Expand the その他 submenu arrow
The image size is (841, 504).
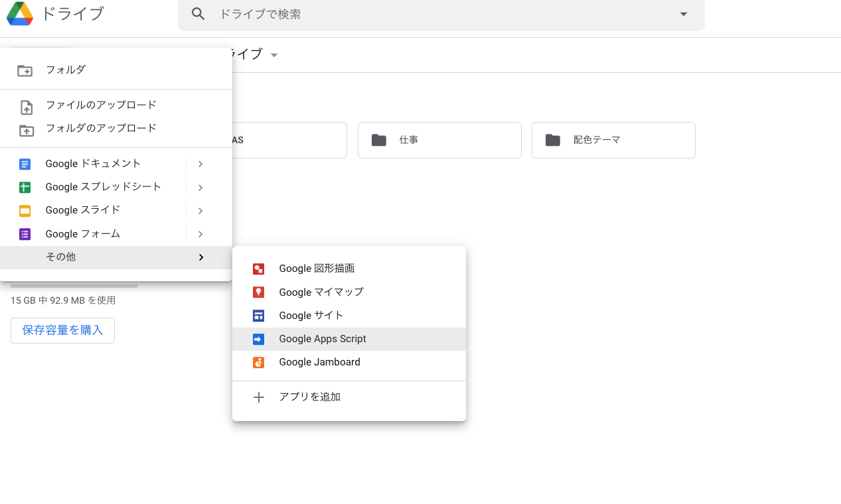(201, 257)
